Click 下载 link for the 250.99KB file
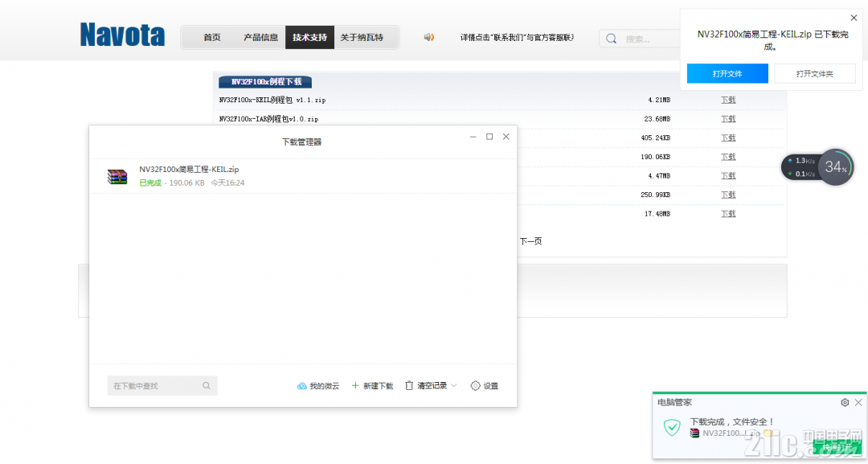This screenshot has width=868, height=464. click(x=728, y=195)
